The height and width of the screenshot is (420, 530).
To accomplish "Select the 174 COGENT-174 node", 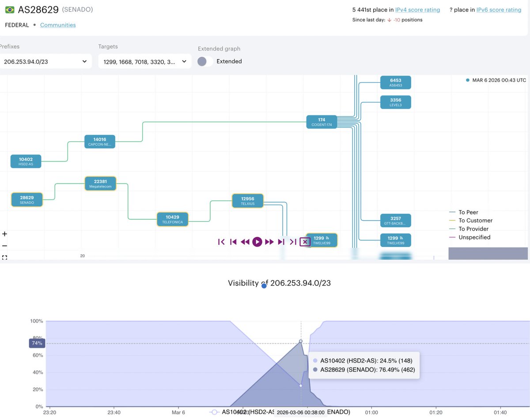I will pyautogui.click(x=322, y=122).
